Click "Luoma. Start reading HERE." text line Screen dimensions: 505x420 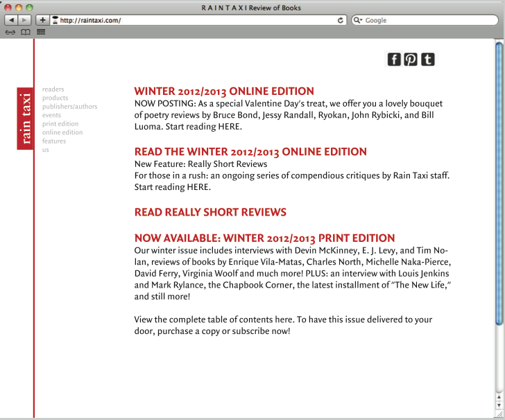click(x=188, y=127)
